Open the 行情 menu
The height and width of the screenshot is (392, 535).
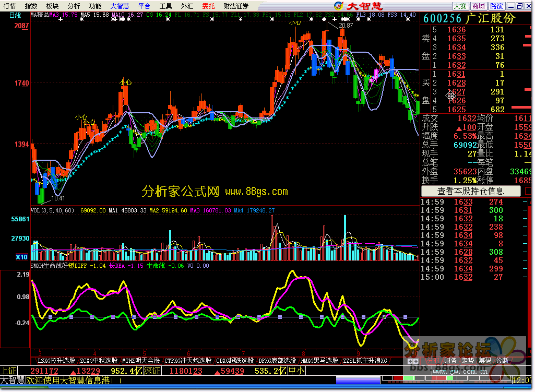9,6
